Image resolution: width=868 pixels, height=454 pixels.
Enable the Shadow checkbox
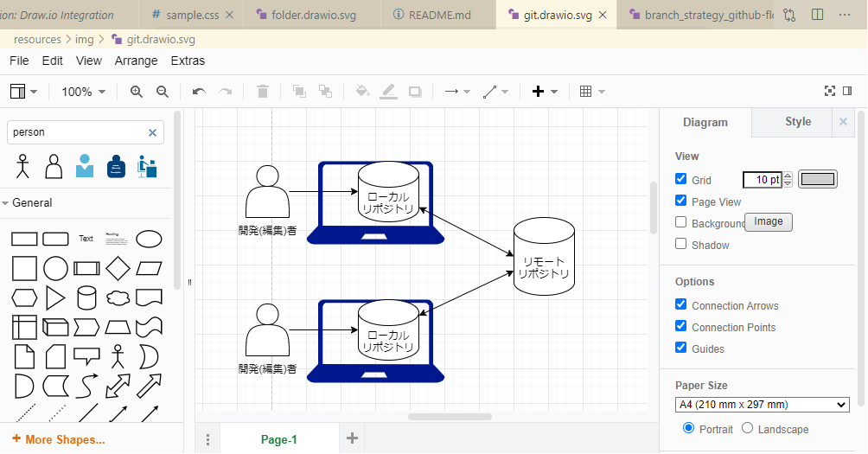[x=681, y=244]
